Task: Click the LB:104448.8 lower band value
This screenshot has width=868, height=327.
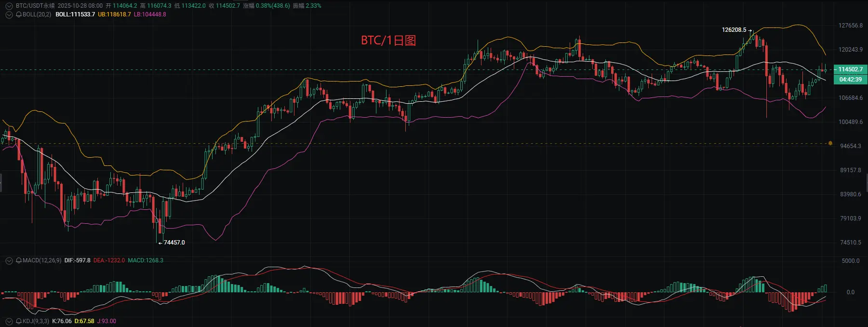Action: [x=150, y=14]
